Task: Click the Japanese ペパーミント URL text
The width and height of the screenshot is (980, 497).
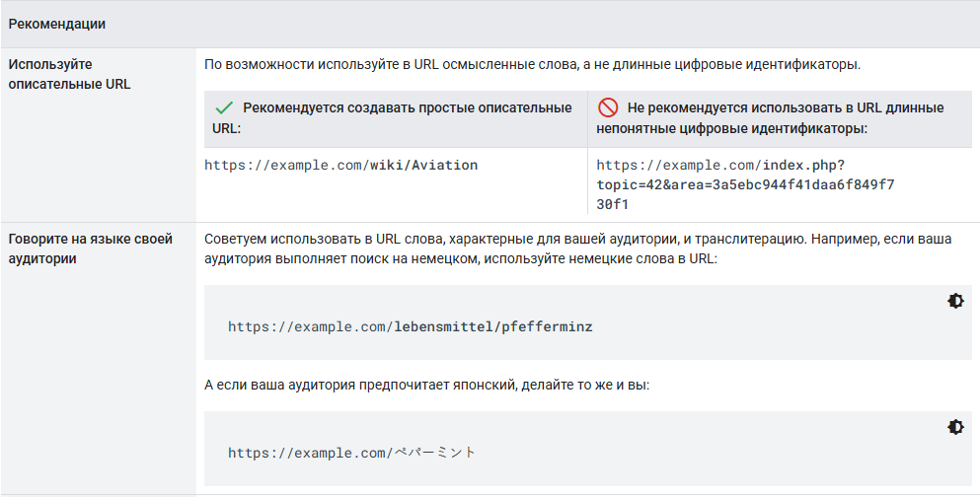Action: (351, 453)
